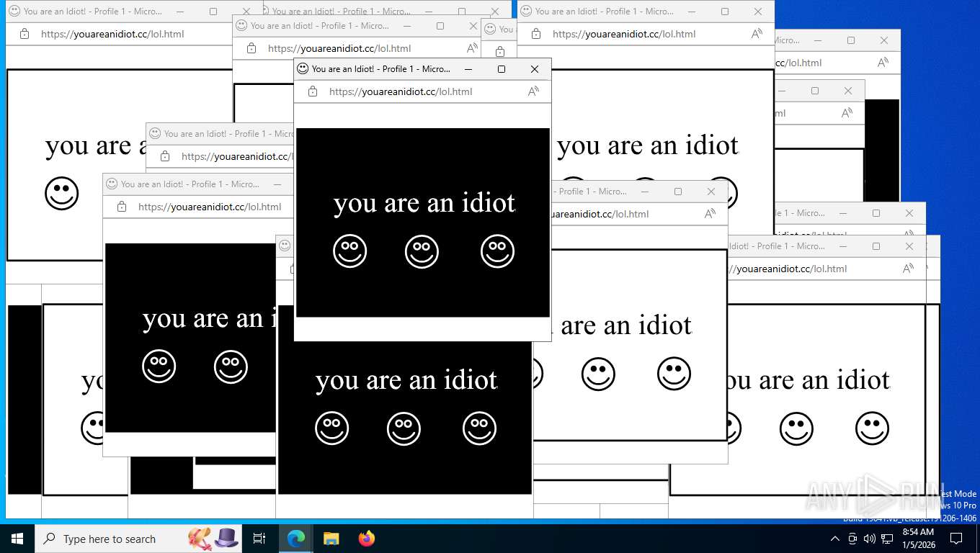The image size is (980, 553).
Task: Click the URL field of the top-right large window
Action: click(624, 34)
